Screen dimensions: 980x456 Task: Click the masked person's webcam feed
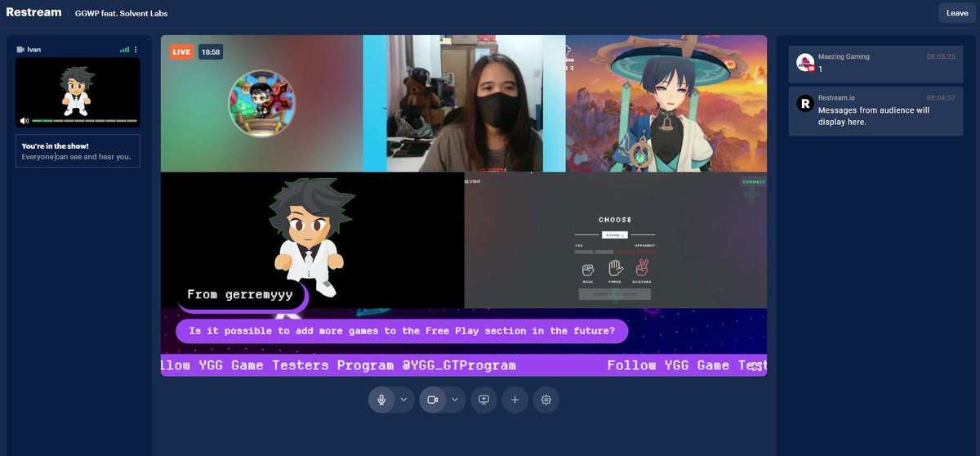465,103
